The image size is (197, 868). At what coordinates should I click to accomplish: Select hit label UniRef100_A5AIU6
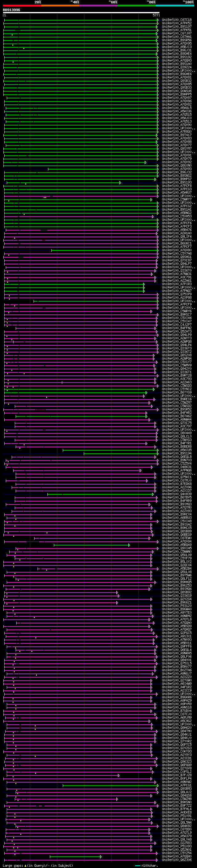[177, 111]
